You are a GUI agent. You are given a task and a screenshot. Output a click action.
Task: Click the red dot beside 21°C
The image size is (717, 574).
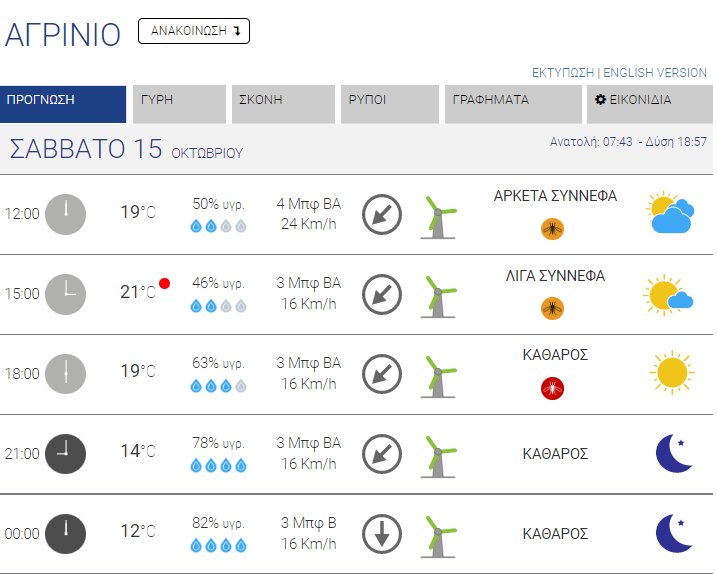pos(165,284)
